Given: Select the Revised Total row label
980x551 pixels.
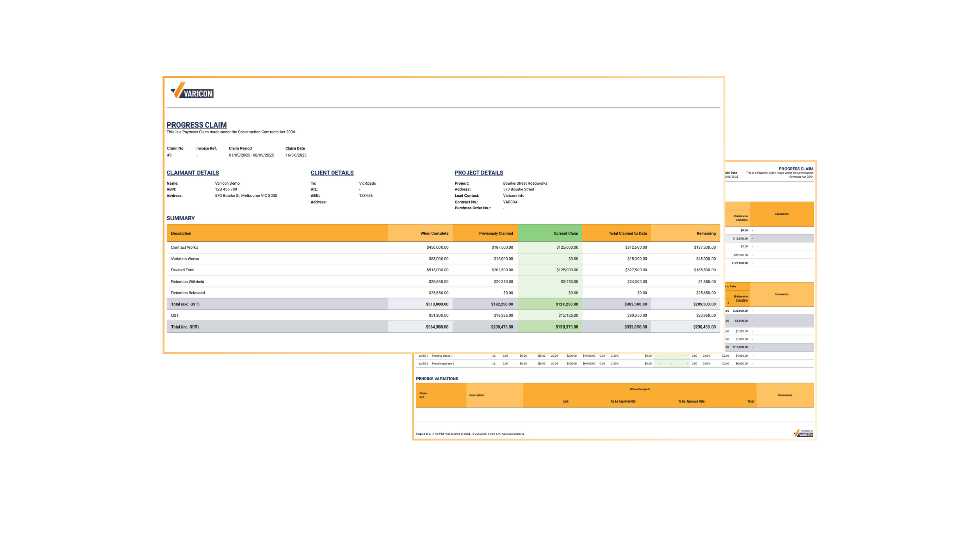Looking at the screenshot, I should click(183, 270).
